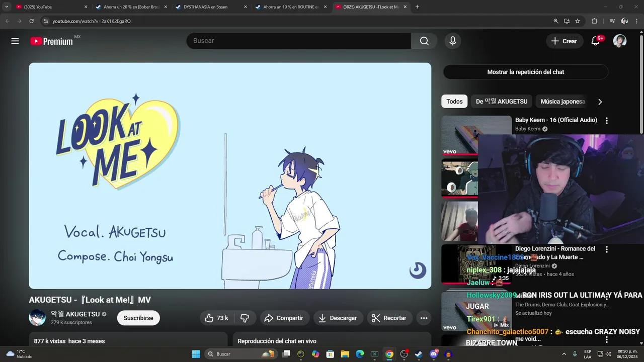The height and width of the screenshot is (362, 644).
Task: Open the clock and date panel
Action: coord(627,354)
